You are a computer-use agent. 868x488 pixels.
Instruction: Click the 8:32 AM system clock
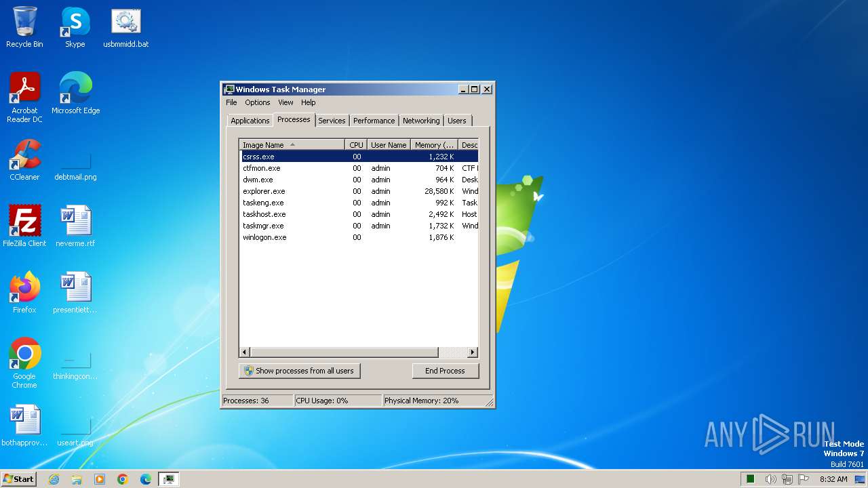[833, 479]
